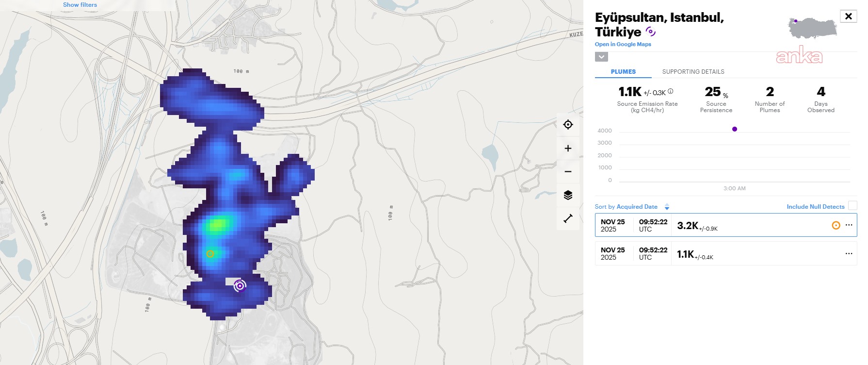The image size is (868, 365).
Task: Click the 1.1K Source Emission Rate value
Action: click(630, 92)
